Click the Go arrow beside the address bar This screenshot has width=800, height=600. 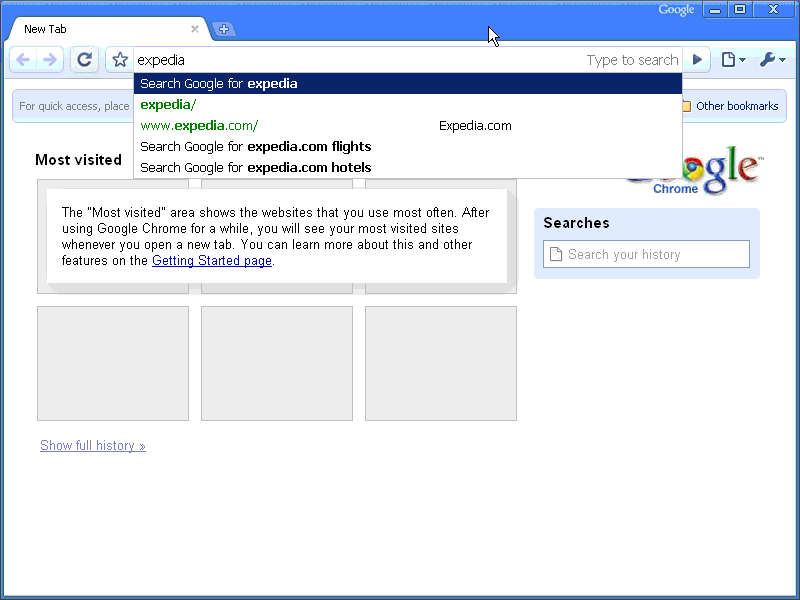tap(697, 60)
